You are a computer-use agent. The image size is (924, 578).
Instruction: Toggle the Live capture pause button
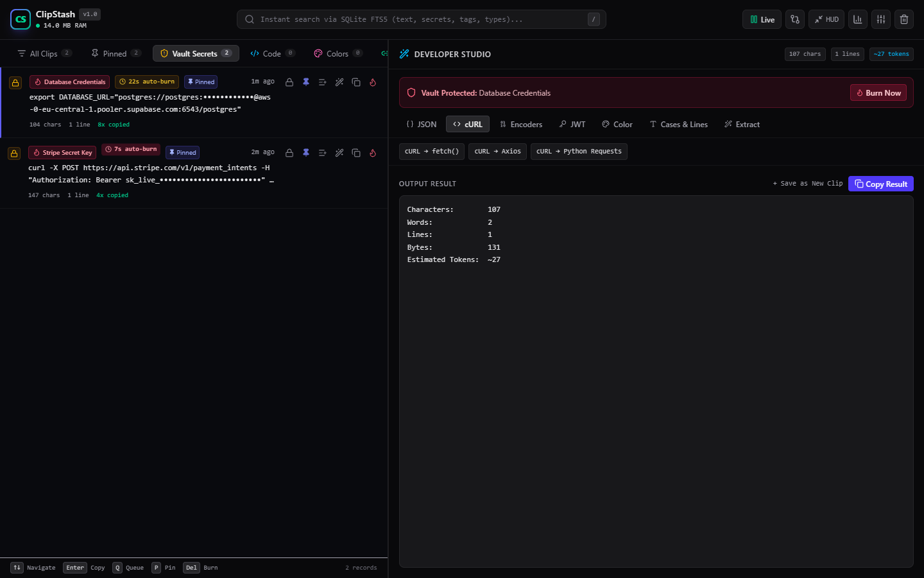[x=762, y=19]
